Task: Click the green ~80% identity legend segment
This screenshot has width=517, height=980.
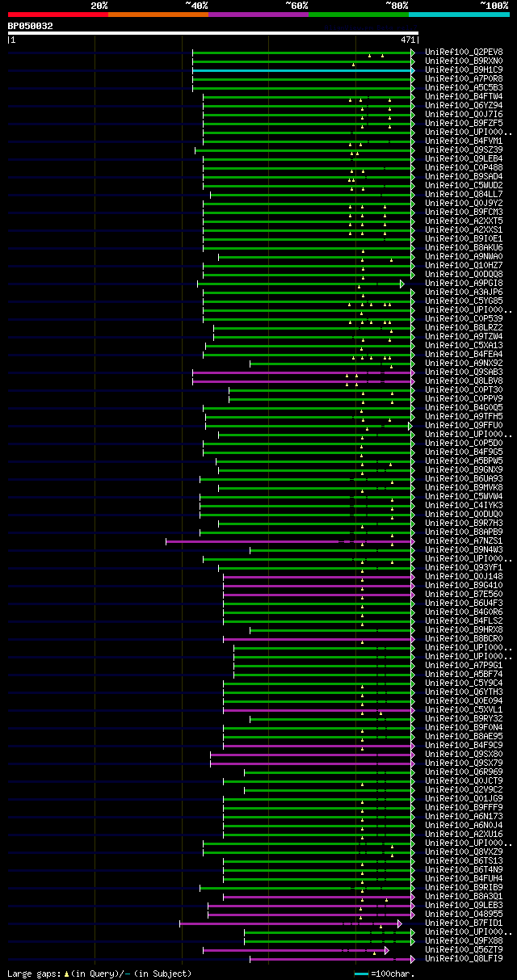Action: coord(359,15)
